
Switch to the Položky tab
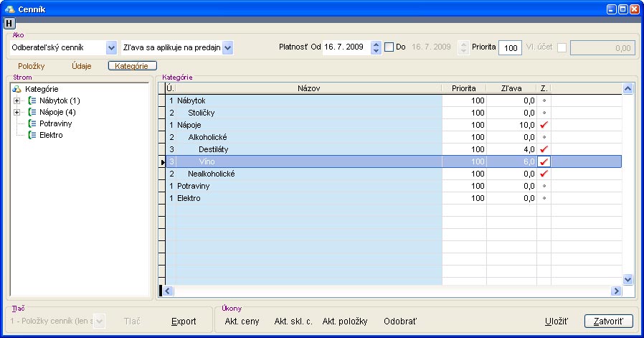[x=32, y=66]
